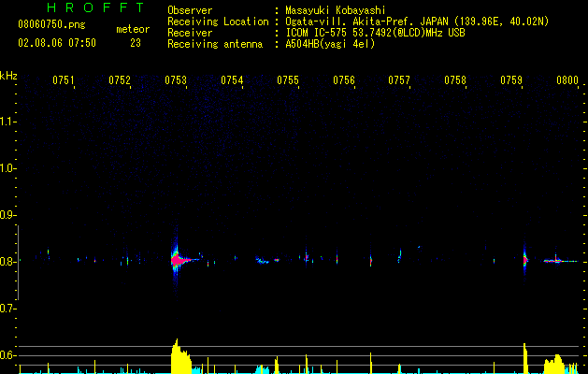Click the 0754 time marker

point(232,80)
